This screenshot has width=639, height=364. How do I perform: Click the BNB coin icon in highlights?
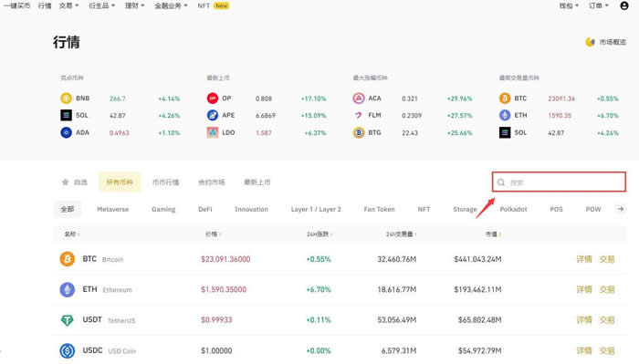click(66, 99)
